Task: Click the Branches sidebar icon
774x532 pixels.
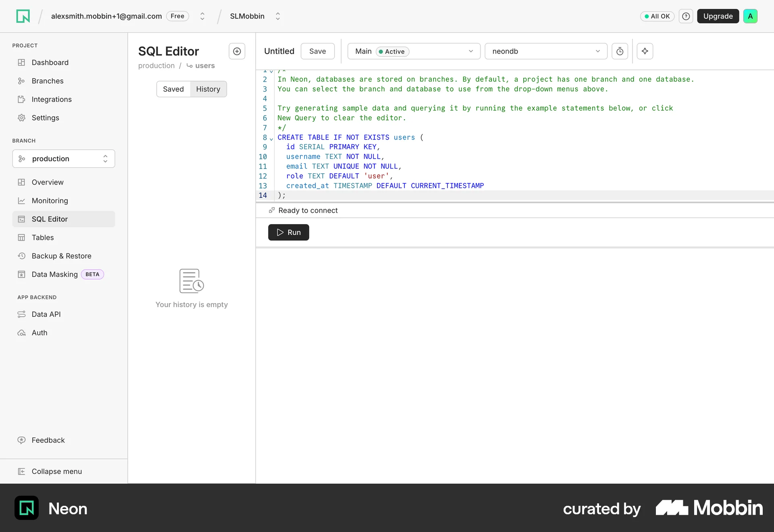Action: click(21, 81)
